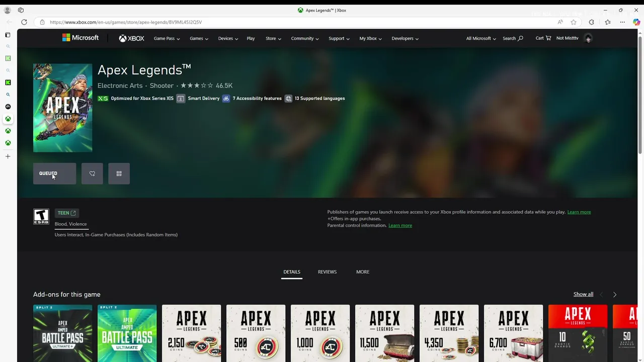Open Learn more about parental controls
This screenshot has width=644, height=362.
click(x=400, y=225)
